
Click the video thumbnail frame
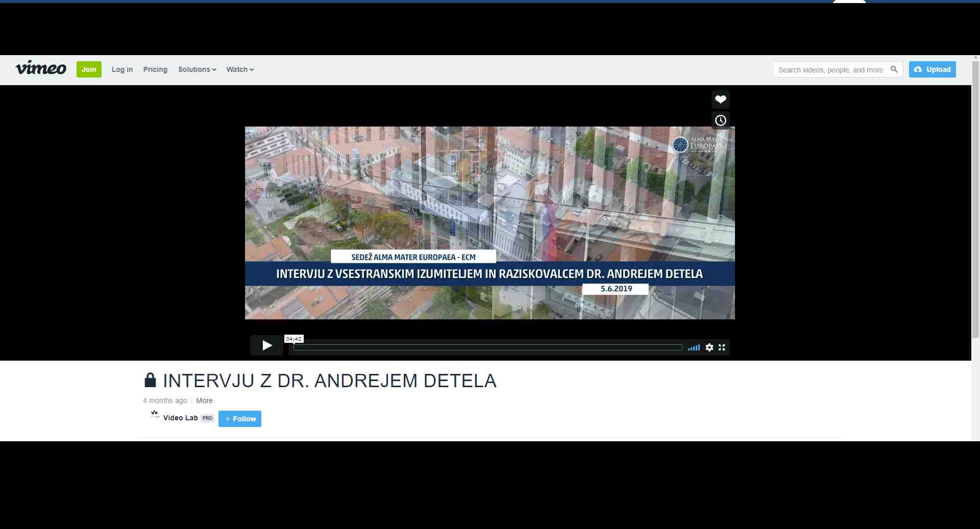coord(490,223)
